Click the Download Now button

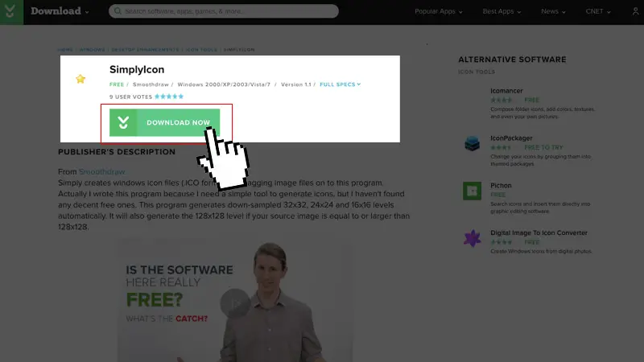164,122
